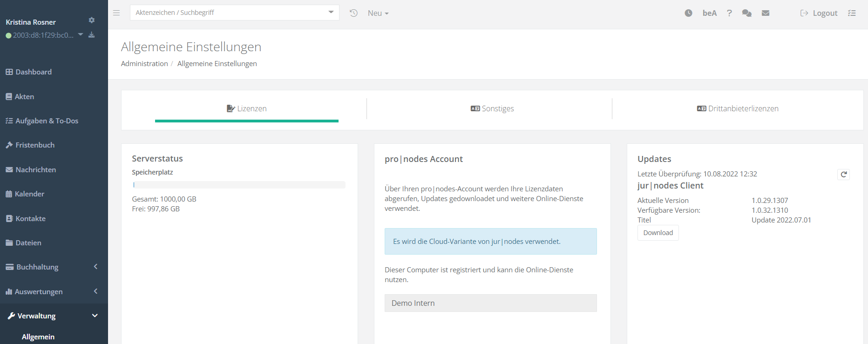The height and width of the screenshot is (344, 868).
Task: Click the download icon beside the IP address
Action: coord(92,35)
